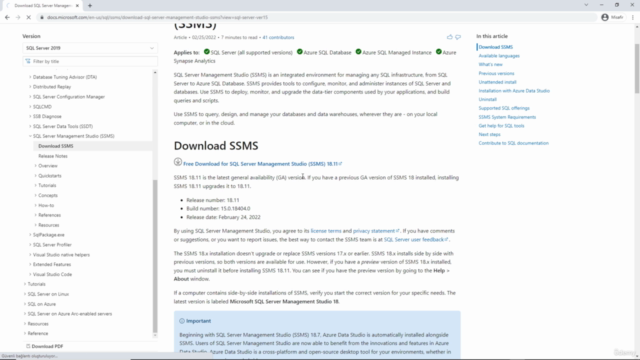Expand SQL Server on Azure Arc-enabled servers
Screen dimensions: 640x360
coord(25,314)
